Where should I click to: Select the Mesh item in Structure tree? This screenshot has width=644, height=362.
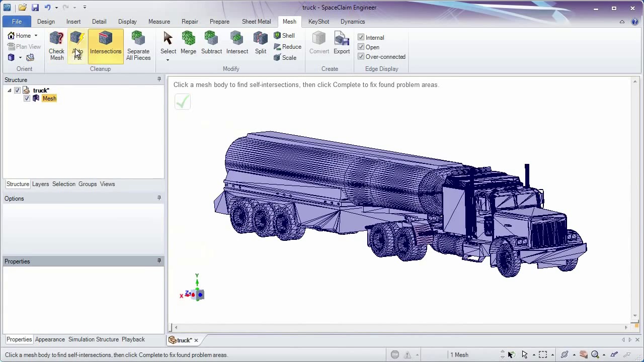tap(49, 99)
